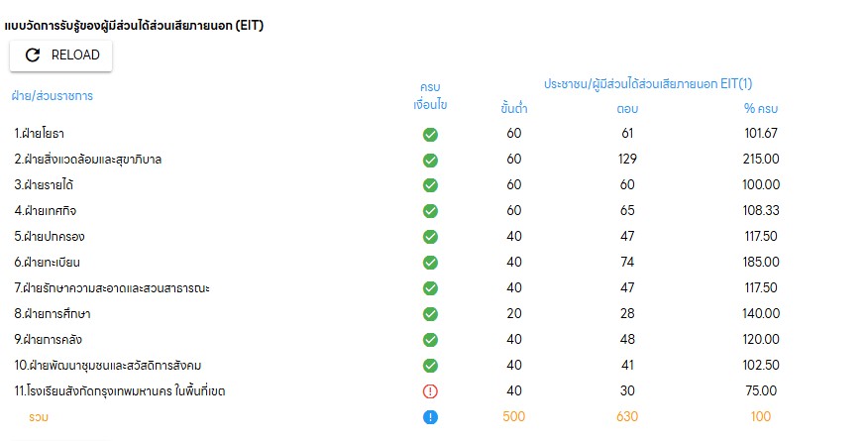The image size is (868, 441).
Task: Click green check icon for ฝ่ายเทศกิจ
Action: (x=430, y=211)
